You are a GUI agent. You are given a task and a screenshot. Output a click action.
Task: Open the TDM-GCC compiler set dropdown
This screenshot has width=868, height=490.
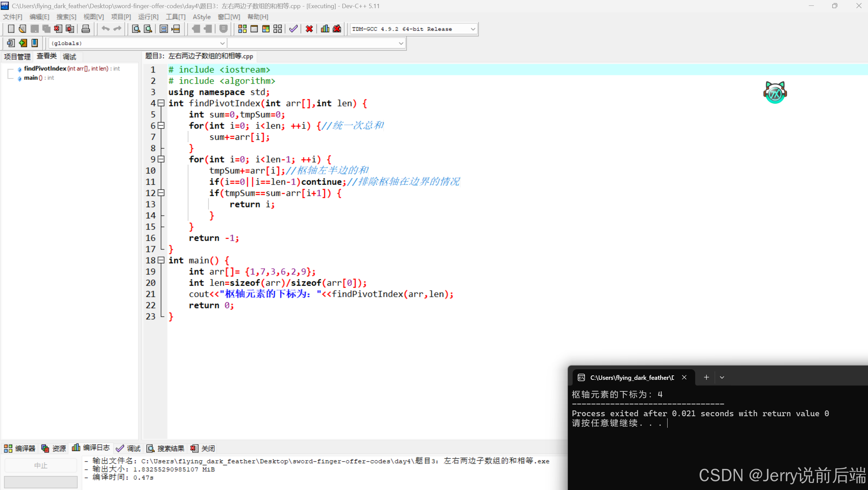(473, 29)
